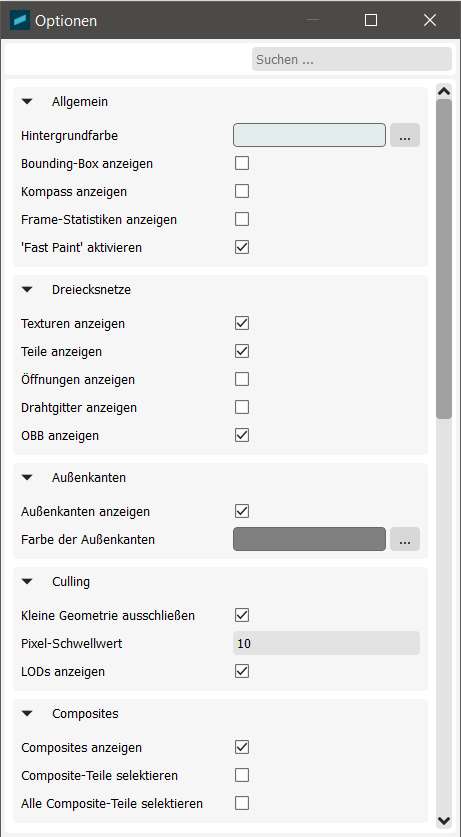461x837 pixels.
Task: Uncheck OBB anzeigen
Action: pos(242,435)
